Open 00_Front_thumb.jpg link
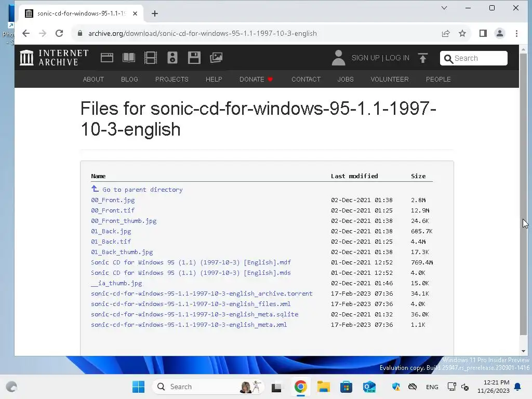Viewport: 532px width, 399px height. [x=124, y=221]
